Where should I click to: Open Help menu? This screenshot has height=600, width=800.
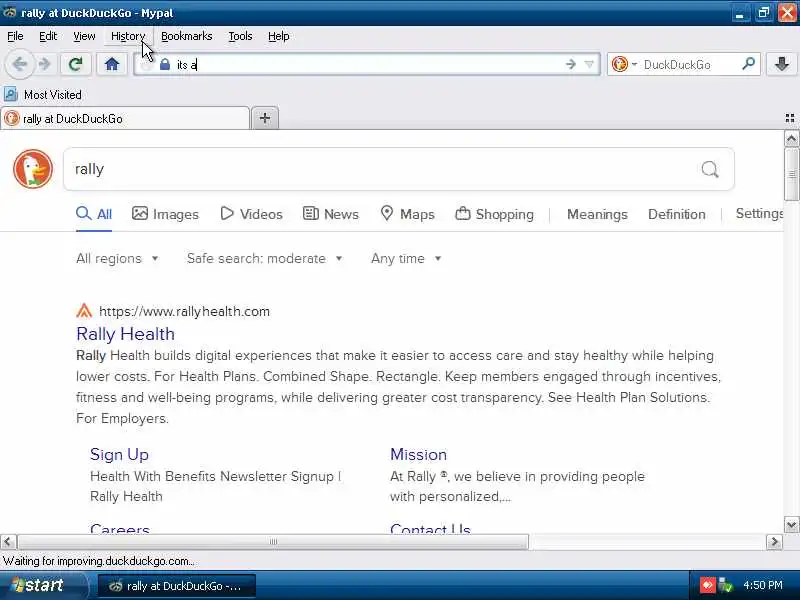pyautogui.click(x=279, y=36)
